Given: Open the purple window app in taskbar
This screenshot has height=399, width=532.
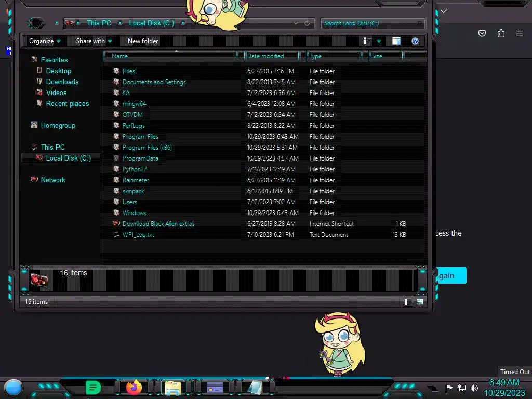Looking at the screenshot, I should [x=215, y=387].
